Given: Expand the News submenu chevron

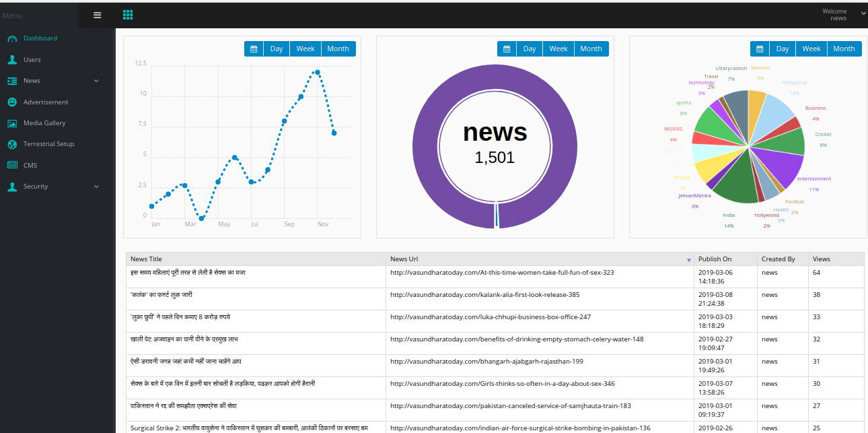Looking at the screenshot, I should click(96, 81).
